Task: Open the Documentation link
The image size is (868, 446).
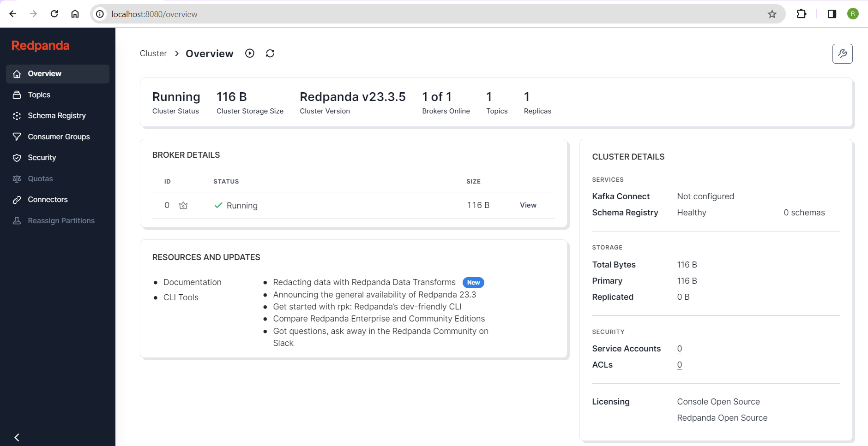Action: coord(193,282)
